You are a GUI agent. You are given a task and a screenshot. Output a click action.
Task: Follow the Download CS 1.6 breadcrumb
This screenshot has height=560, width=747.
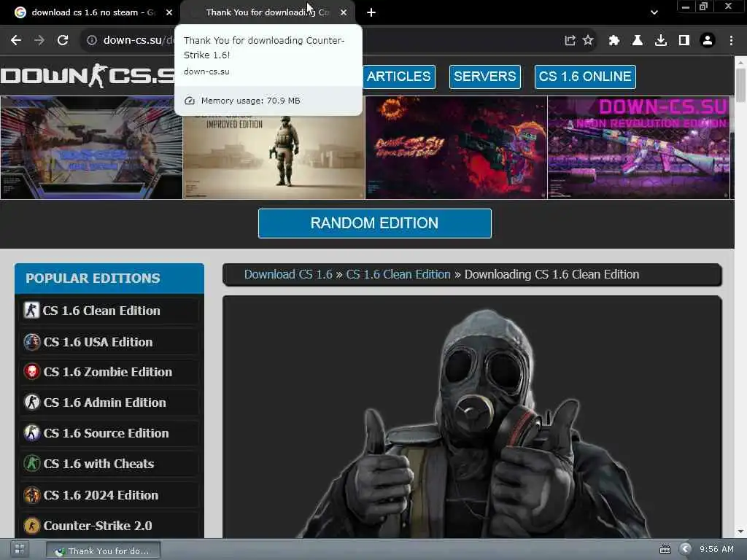(288, 275)
